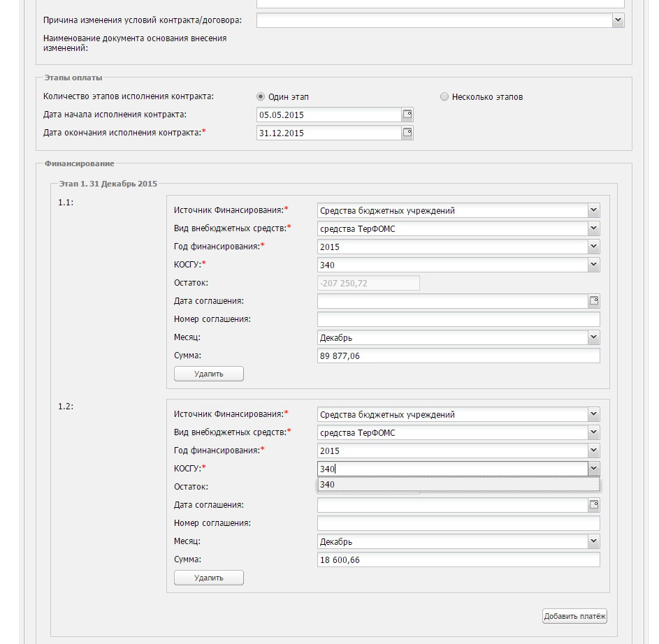Click the sum field containing 89 877,06
Image resolution: width=659 pixels, height=644 pixels.
pyautogui.click(x=458, y=356)
